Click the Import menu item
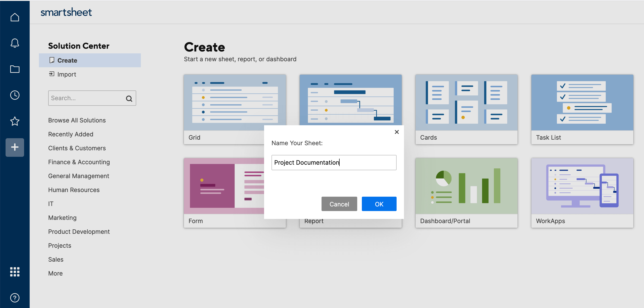The height and width of the screenshot is (308, 644). pos(66,74)
